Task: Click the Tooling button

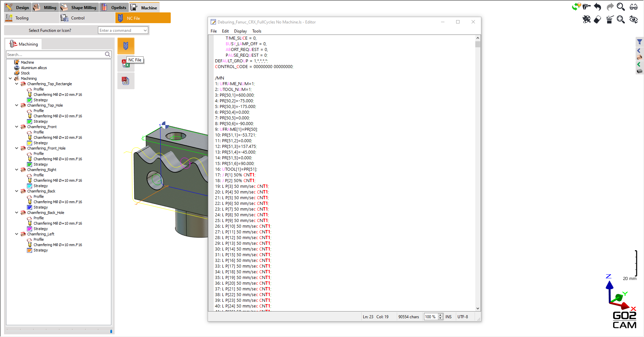Action: [x=22, y=18]
